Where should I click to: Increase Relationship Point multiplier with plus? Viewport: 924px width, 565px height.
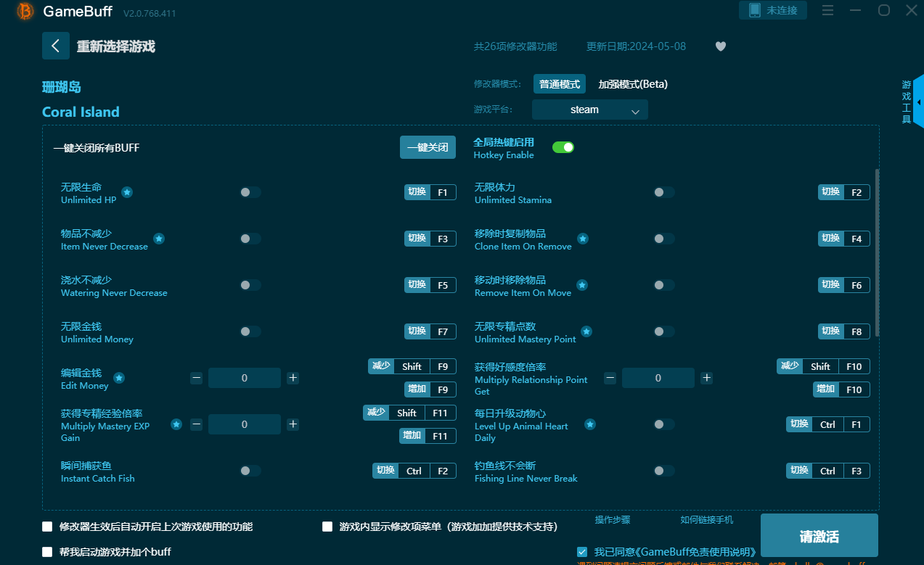(706, 378)
